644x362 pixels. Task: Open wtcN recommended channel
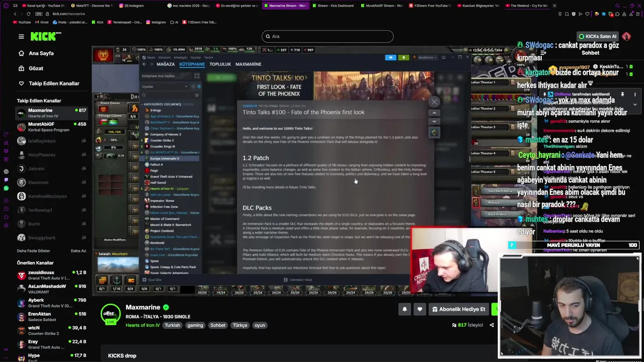(51, 330)
